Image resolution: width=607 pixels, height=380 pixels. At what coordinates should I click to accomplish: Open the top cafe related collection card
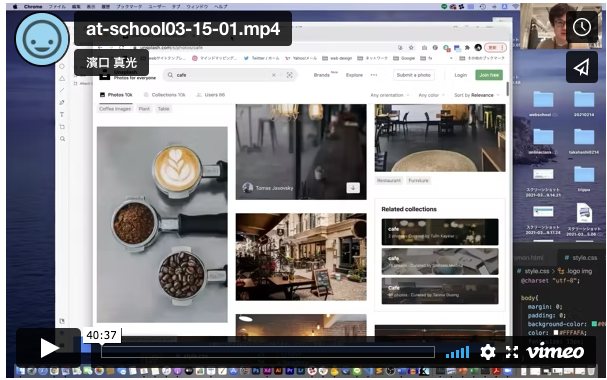tap(440, 232)
